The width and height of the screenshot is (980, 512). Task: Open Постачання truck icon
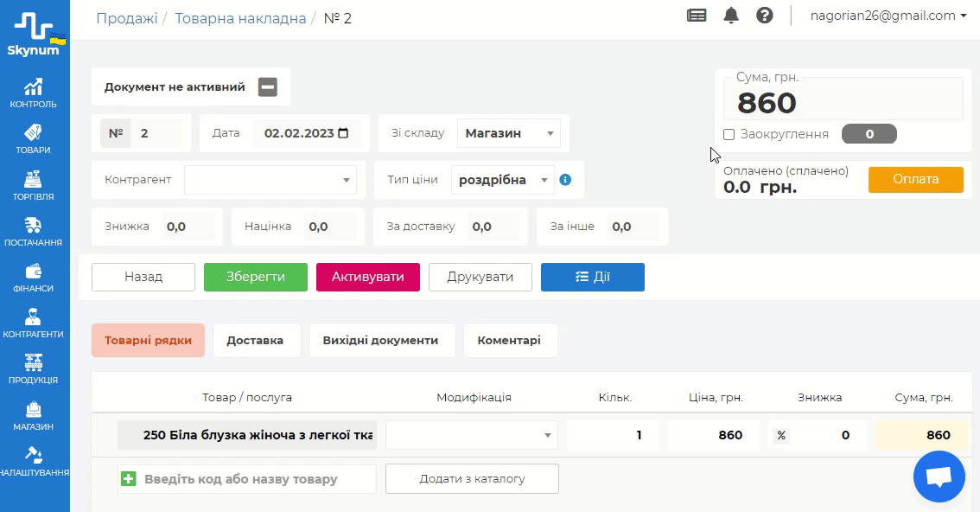click(x=34, y=232)
